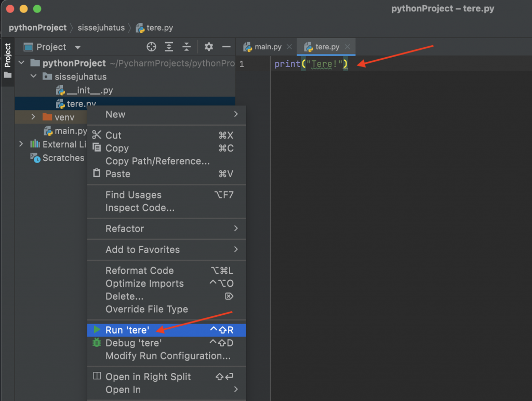Select Cut in the context menu
Image resolution: width=532 pixels, height=401 pixels.
pyautogui.click(x=167, y=135)
